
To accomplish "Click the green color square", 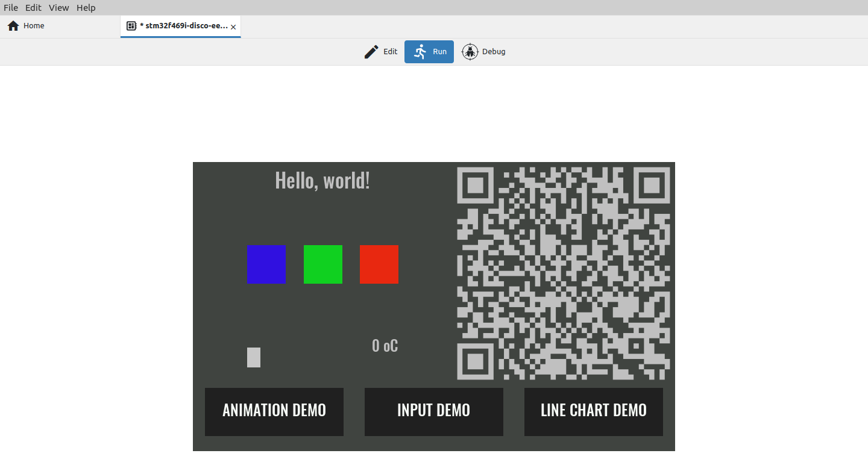I will tap(323, 264).
